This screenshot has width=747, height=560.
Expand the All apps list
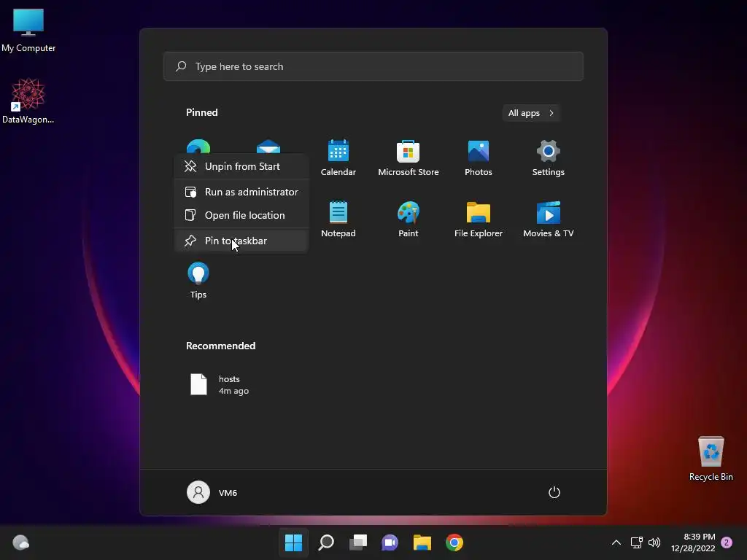click(x=531, y=113)
